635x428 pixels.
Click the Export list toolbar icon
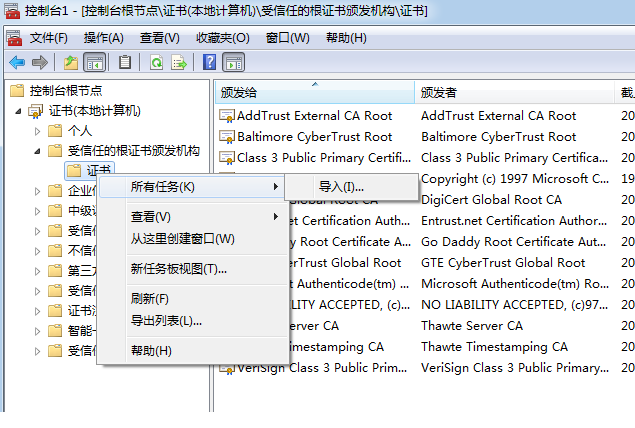point(179,62)
